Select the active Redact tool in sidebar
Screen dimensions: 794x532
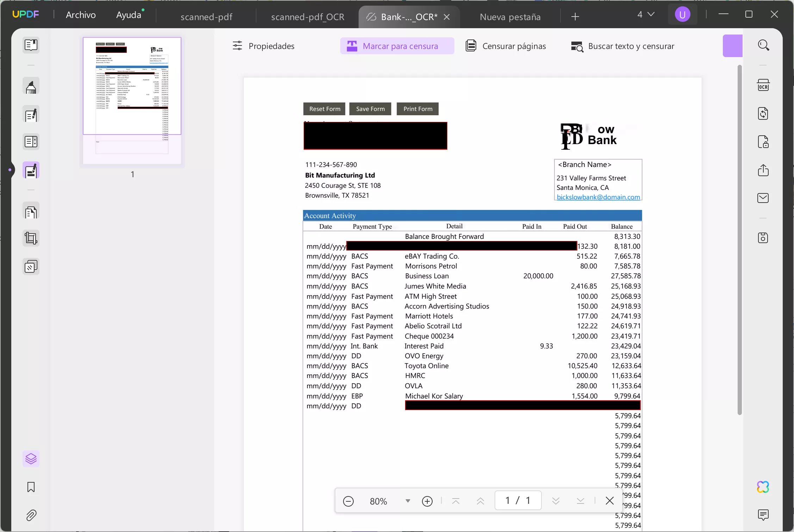(31, 171)
